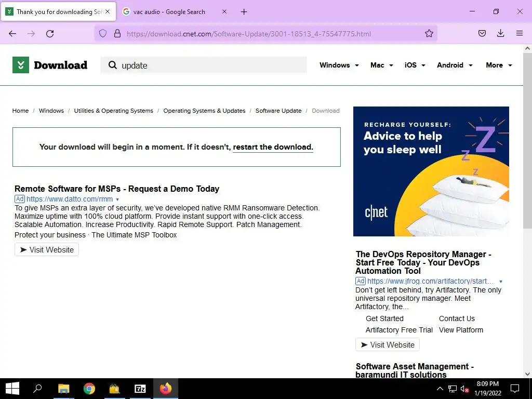Bookmark this page with the star
This screenshot has width=532, height=399.
(x=429, y=34)
